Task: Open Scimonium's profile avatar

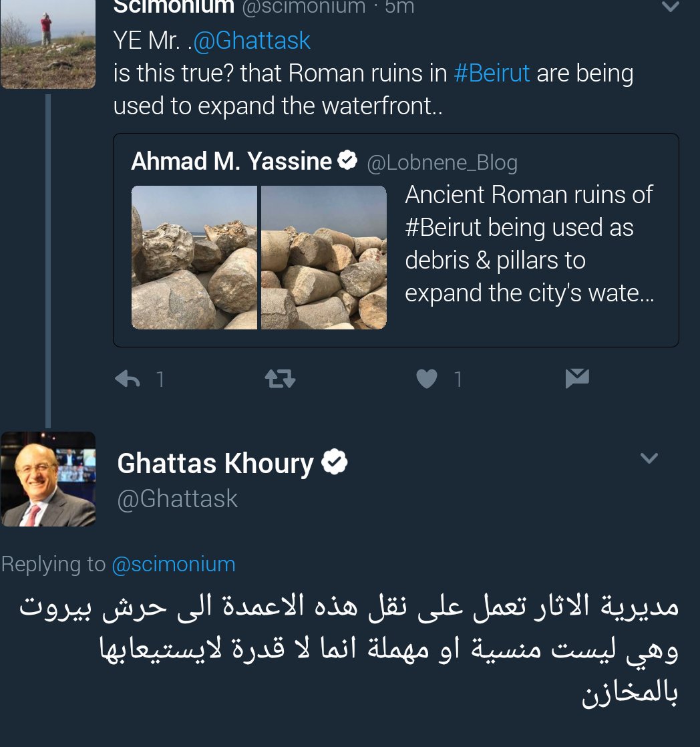Action: tap(47, 44)
